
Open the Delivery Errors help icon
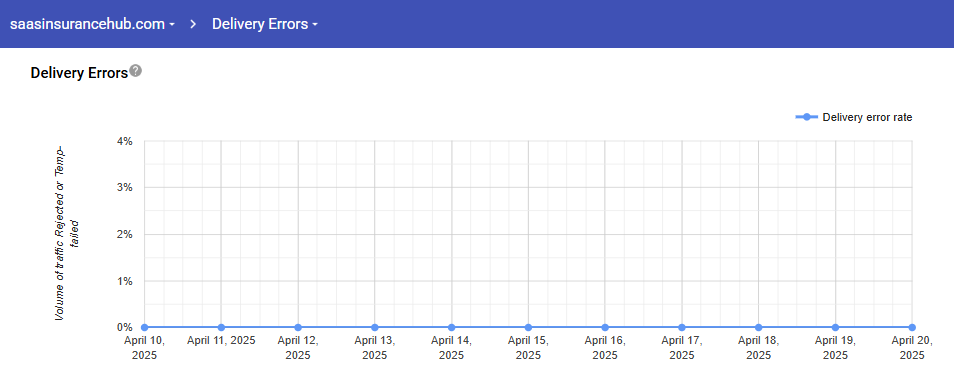pos(136,71)
